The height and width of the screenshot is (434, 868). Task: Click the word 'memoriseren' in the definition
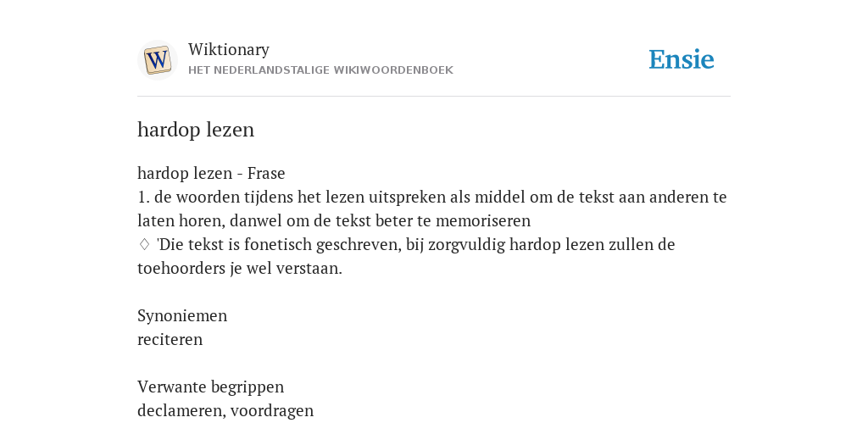click(483, 221)
